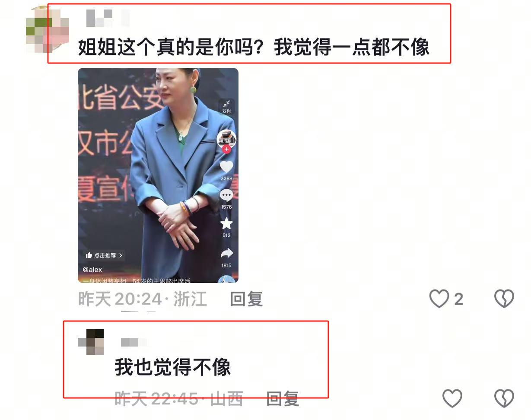Image resolution: width=531 pixels, height=420 pixels.
Task: Select reply text 我也觉得不像
Action: [x=173, y=368]
